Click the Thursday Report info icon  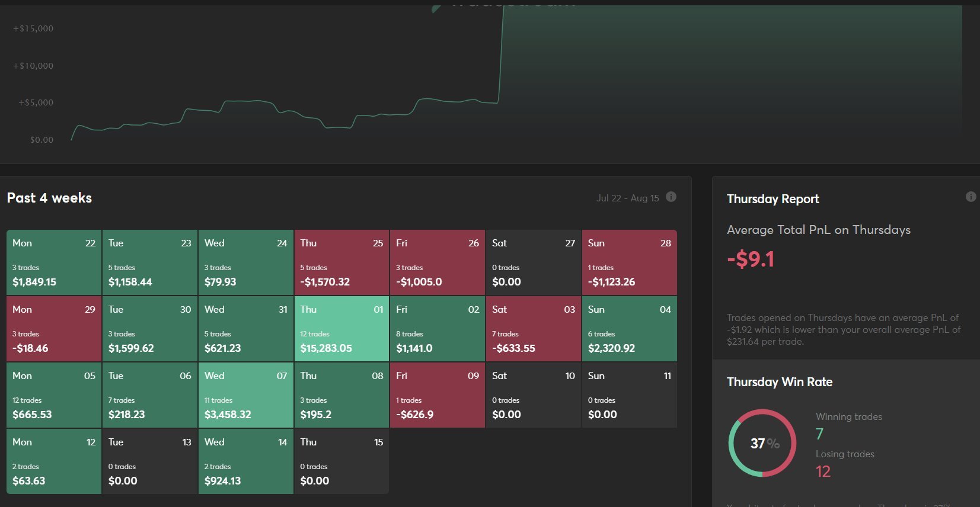[971, 197]
